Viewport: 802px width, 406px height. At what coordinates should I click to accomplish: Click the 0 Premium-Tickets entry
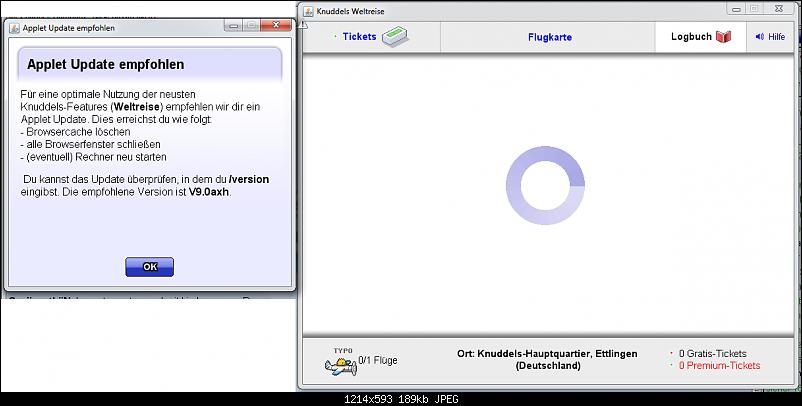[x=719, y=366]
